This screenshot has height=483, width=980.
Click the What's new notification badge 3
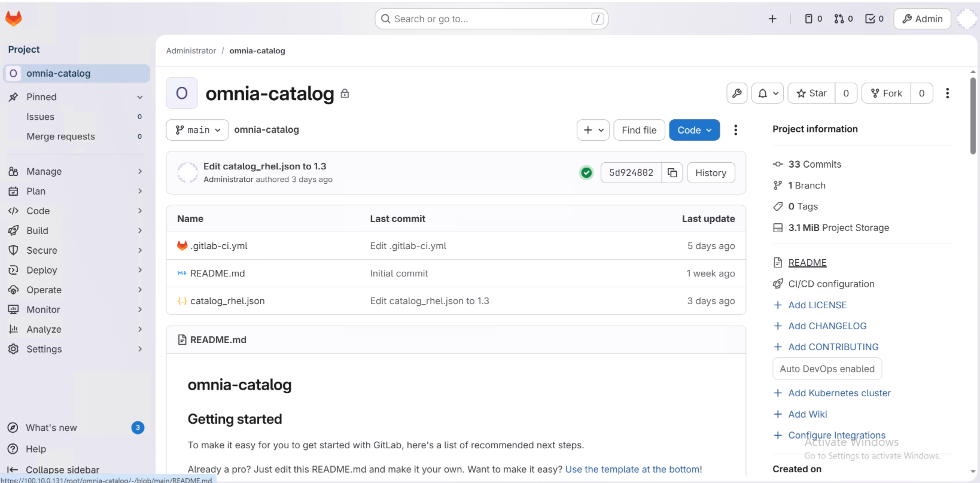click(x=138, y=427)
